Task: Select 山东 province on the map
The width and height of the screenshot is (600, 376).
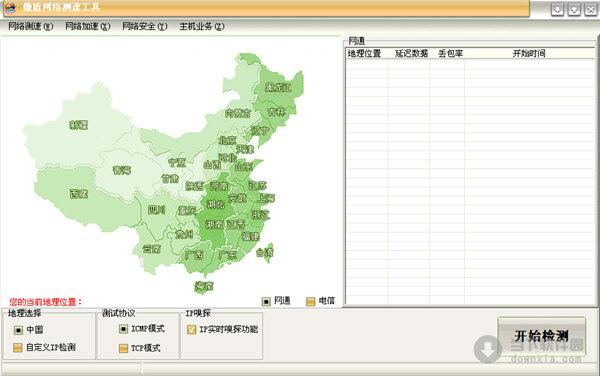Action: (x=243, y=166)
